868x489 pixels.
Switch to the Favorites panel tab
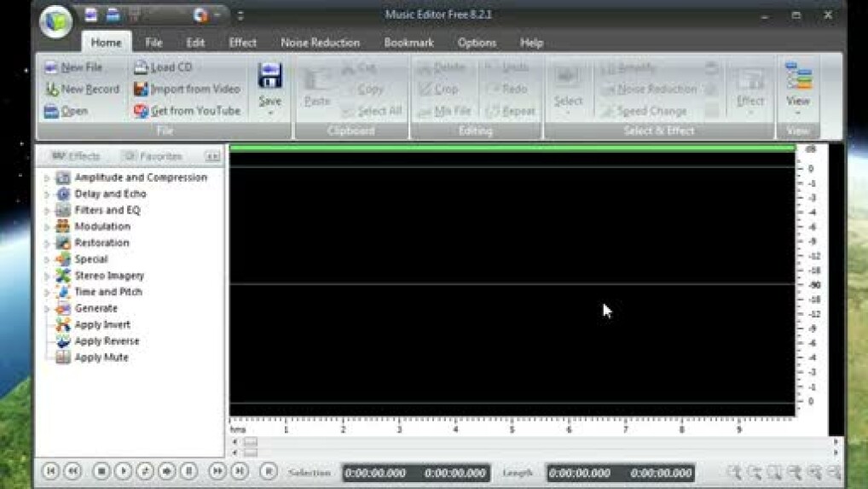[x=153, y=156]
